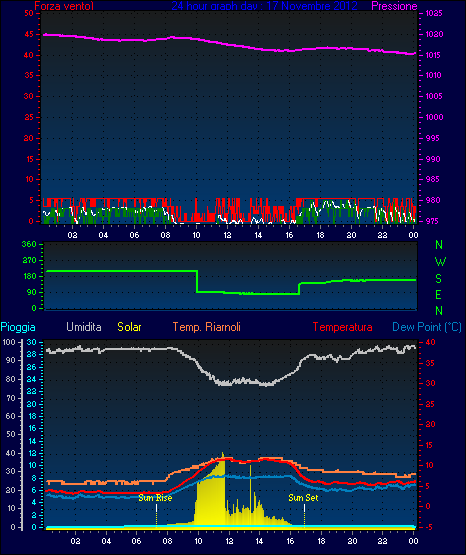Click the 975 pressure axis value
The image size is (466, 555).
432,221
